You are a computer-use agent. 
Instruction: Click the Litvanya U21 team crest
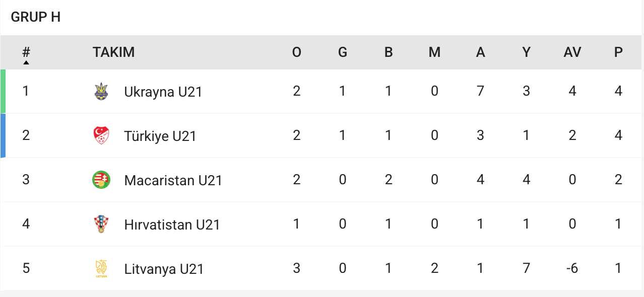[x=101, y=268]
